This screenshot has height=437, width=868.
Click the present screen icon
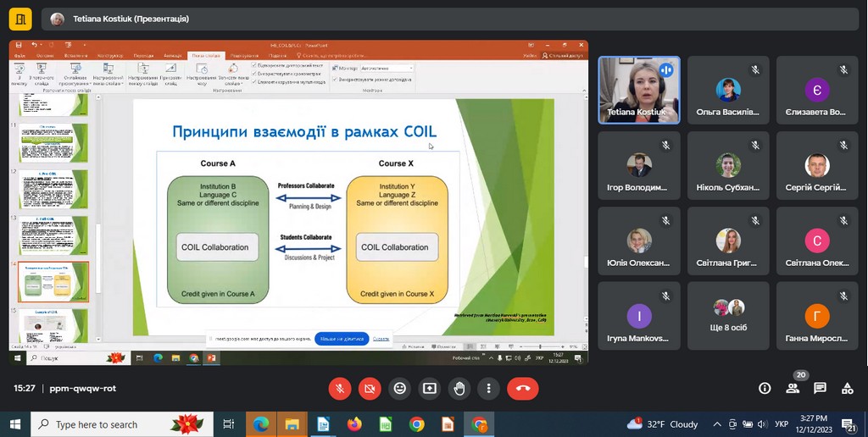point(430,389)
